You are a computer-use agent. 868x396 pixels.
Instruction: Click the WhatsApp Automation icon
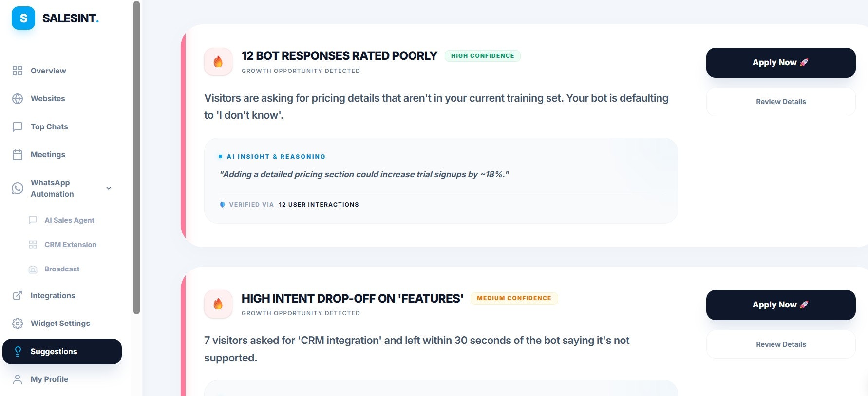18,188
